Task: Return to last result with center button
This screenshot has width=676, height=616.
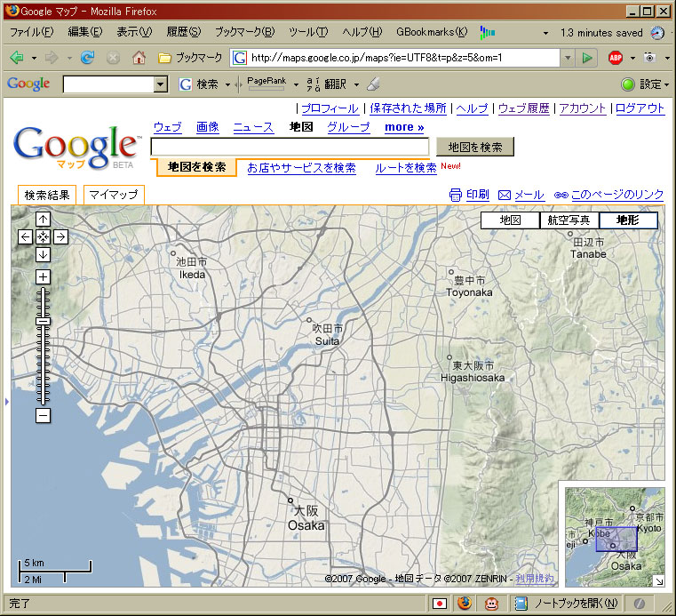Action: 43,236
